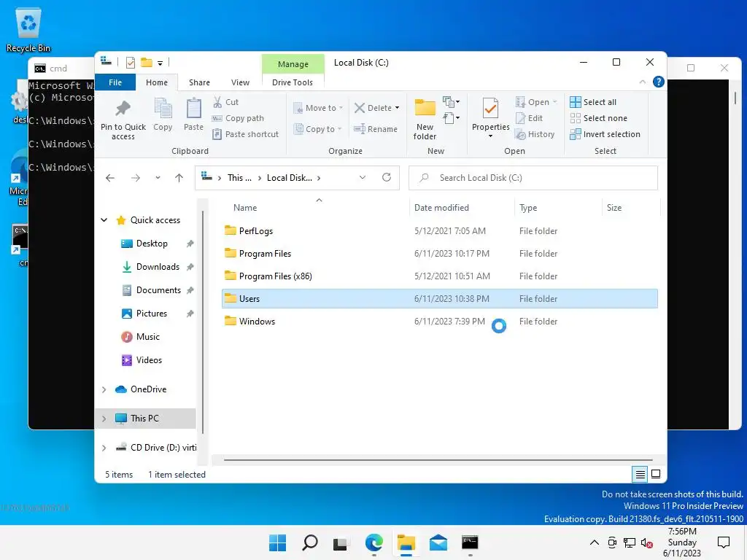Collapse the ribbon with chevron
The width and height of the screenshot is (747, 560).
coord(642,82)
